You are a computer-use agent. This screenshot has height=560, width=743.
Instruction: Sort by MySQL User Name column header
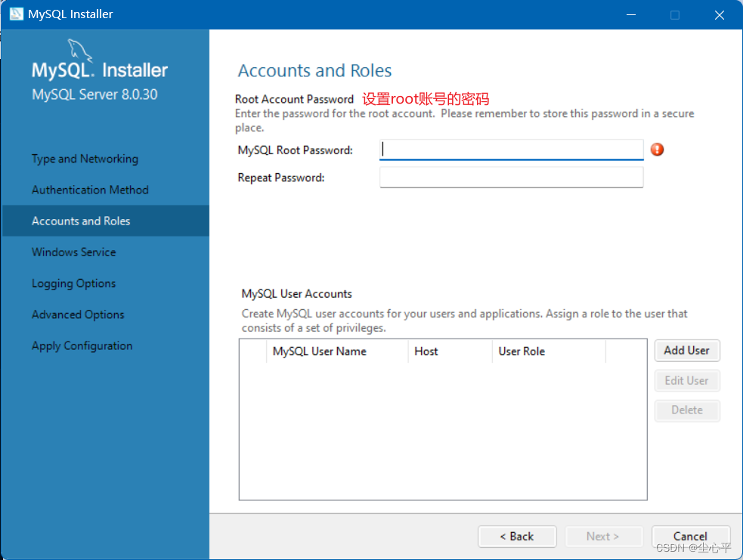click(x=337, y=351)
